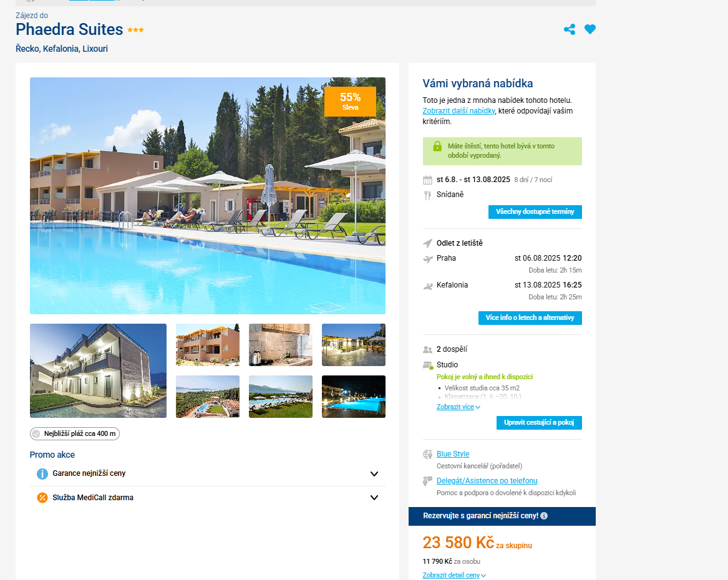The image size is (728, 580).
Task: Click the 55% Sleva discount badge
Action: pyautogui.click(x=350, y=102)
